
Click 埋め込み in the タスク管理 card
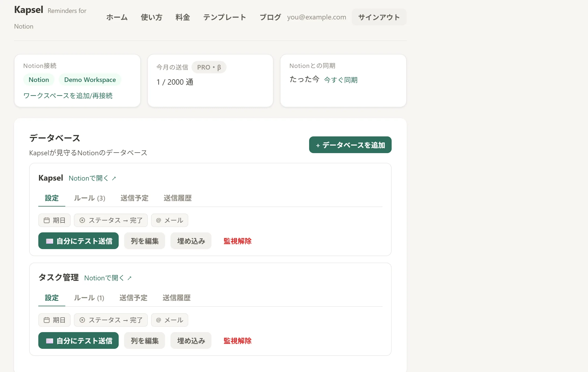[x=191, y=341]
